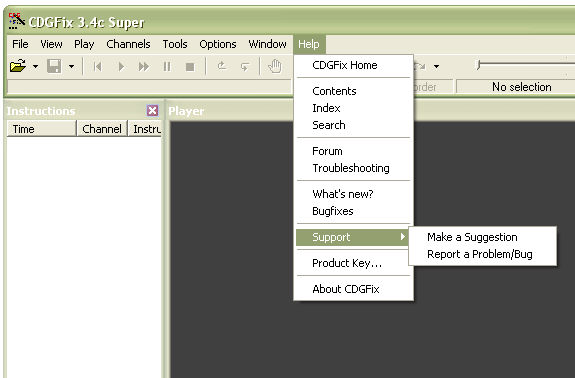Click the skip to start playback button

coord(97,67)
